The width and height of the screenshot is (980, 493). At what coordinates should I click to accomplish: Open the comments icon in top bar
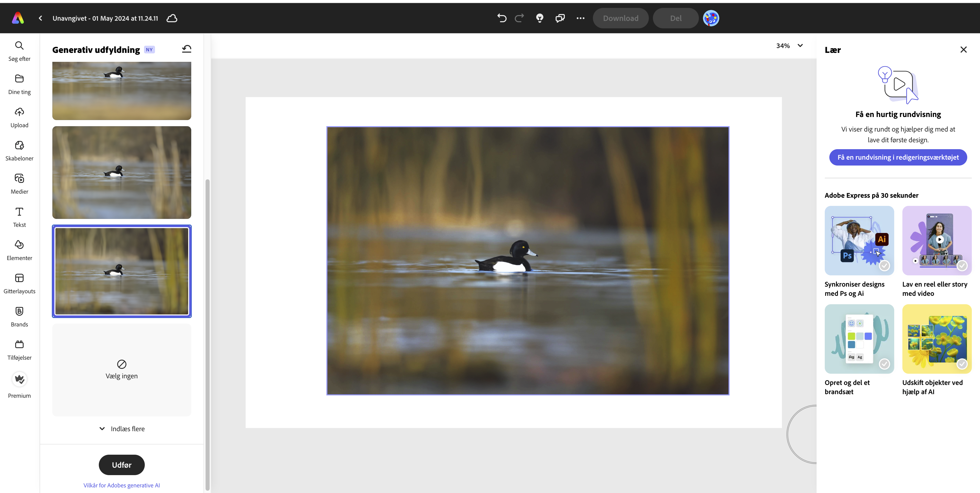click(x=560, y=18)
